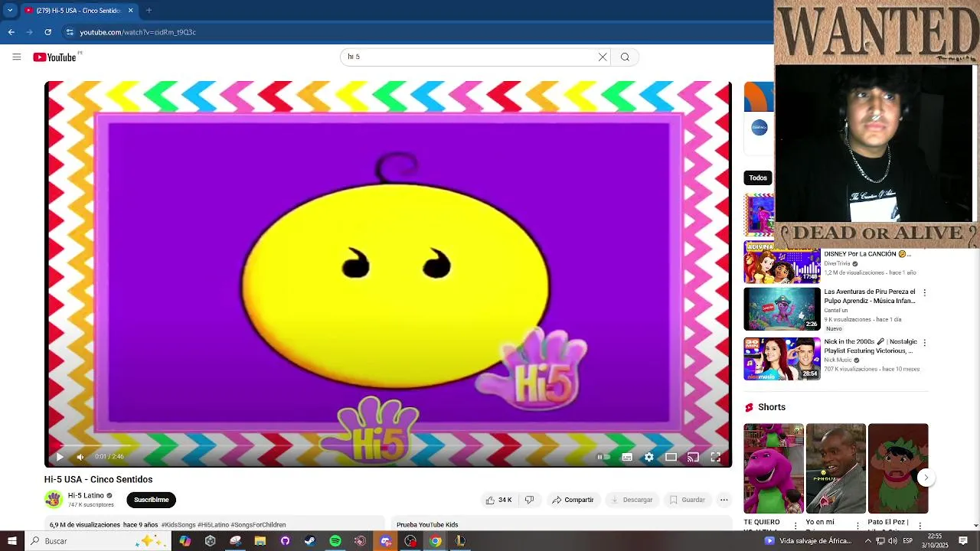This screenshot has height=551, width=980.
Task: Open the Pato El Pez short thumbnail
Action: 898,468
